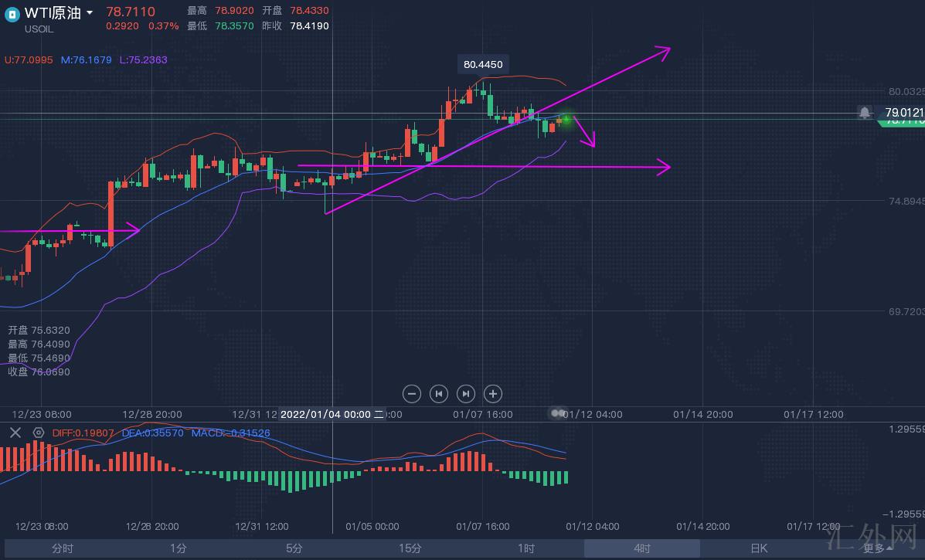
Task: Zoom in the chart with plus button
Action: click(493, 394)
